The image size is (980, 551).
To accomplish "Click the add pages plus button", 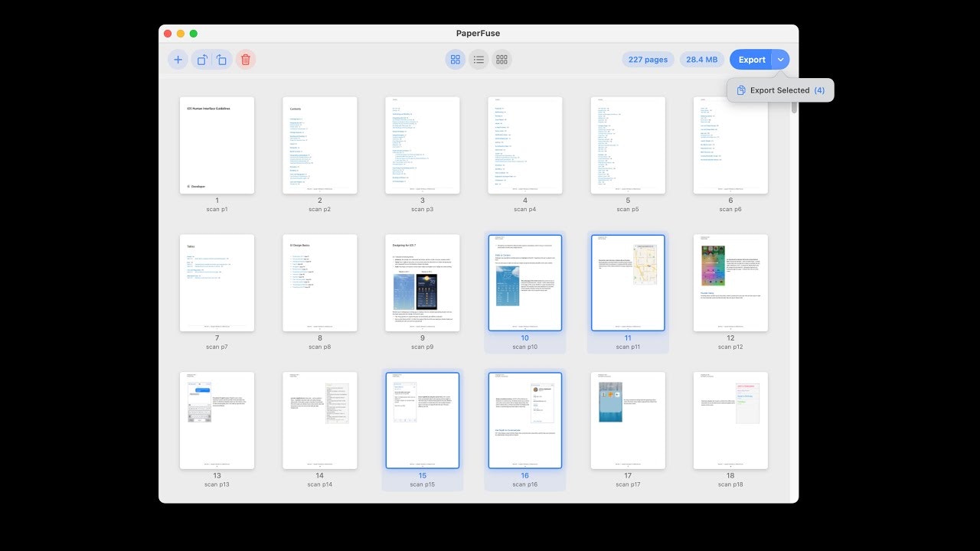I will (x=178, y=60).
